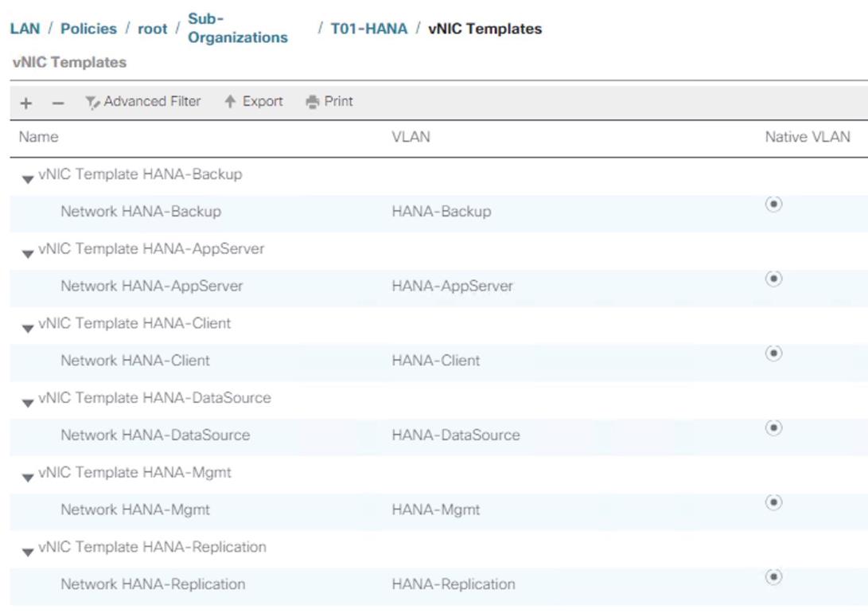Sort by the Name column header
Viewport: 868px width, 613px height.
(x=38, y=137)
